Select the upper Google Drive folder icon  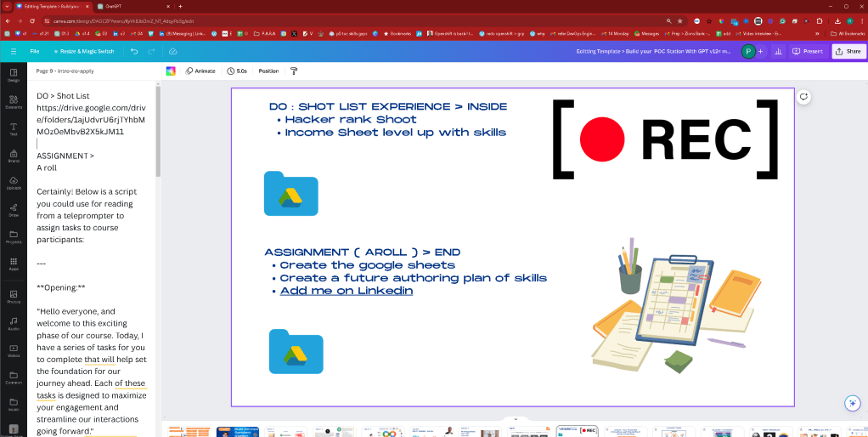(x=290, y=193)
